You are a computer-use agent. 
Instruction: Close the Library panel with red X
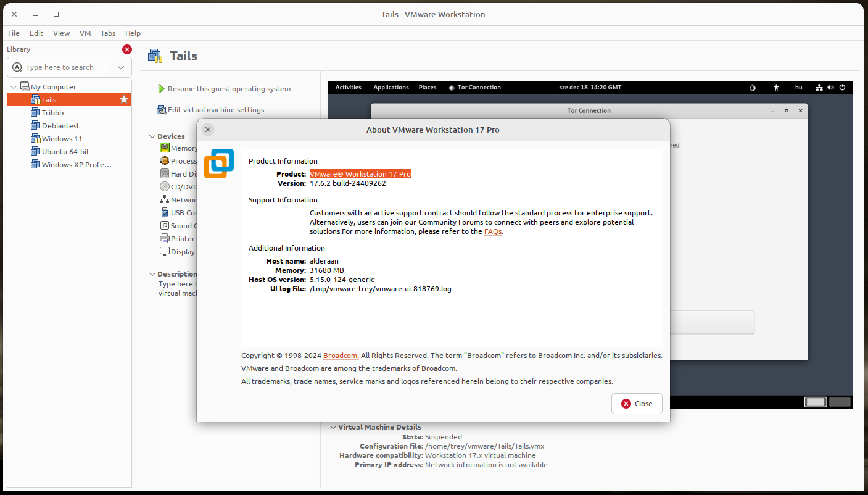click(126, 49)
